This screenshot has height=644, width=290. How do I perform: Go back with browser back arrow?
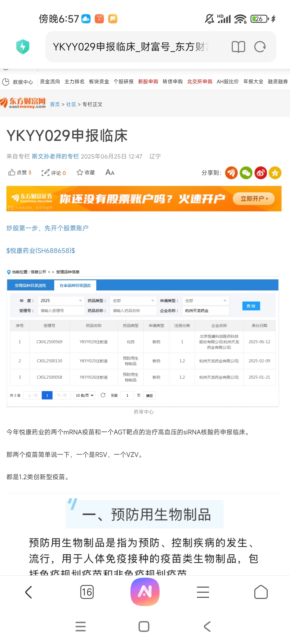pos(29,592)
